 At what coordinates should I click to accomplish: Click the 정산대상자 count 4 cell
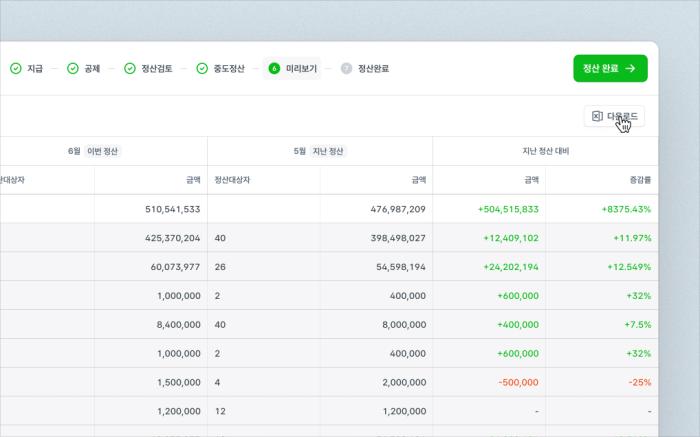(263, 382)
